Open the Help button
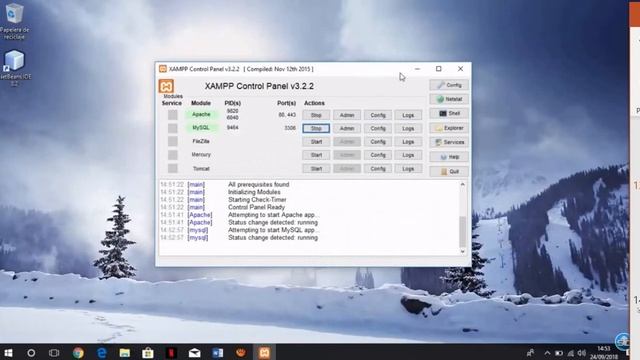This screenshot has width=640, height=360. [449, 157]
